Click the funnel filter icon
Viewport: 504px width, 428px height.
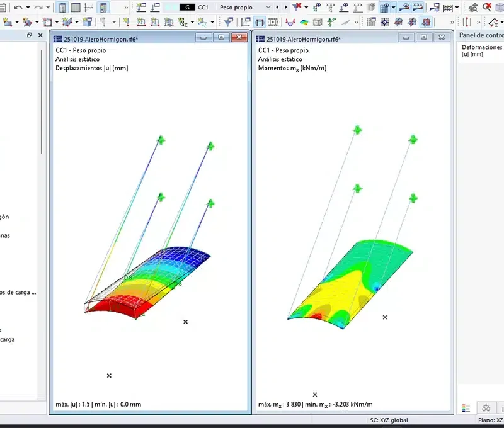[229, 22]
